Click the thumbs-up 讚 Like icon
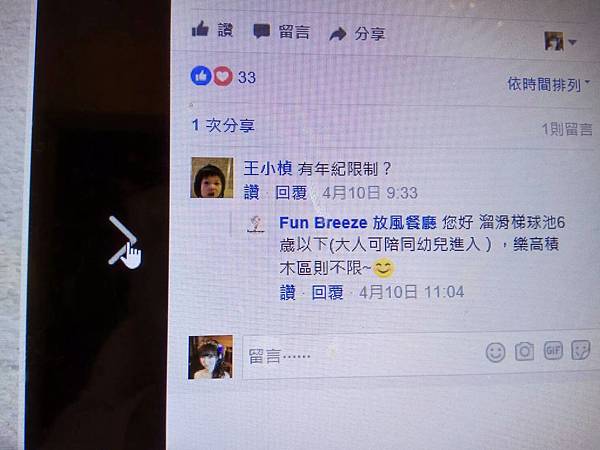This screenshot has width=600, height=450. tap(201, 29)
